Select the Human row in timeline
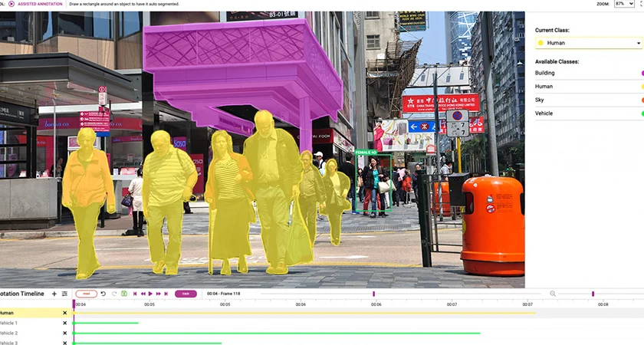The width and height of the screenshot is (644, 345). (x=35, y=313)
